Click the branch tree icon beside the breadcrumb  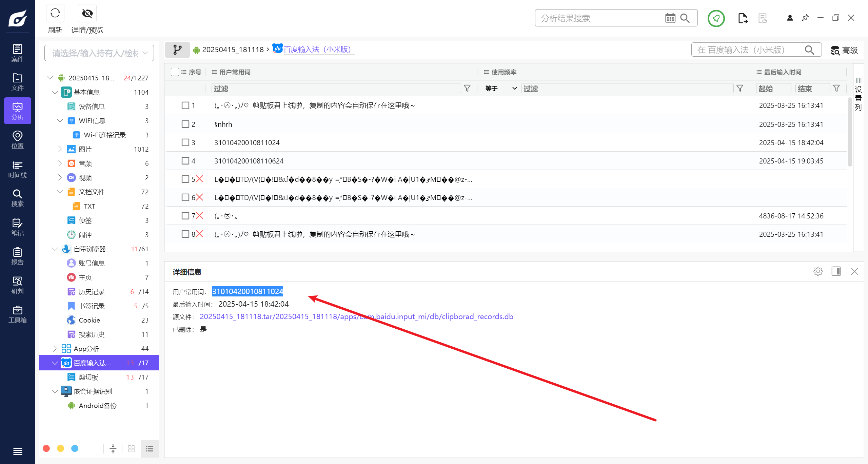pos(177,50)
